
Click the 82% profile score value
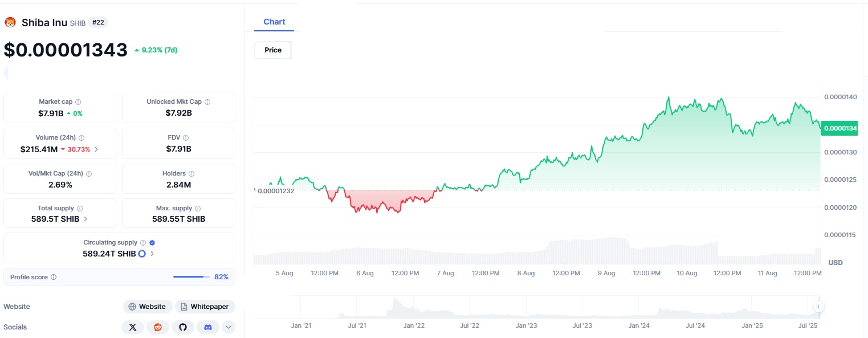tap(221, 277)
